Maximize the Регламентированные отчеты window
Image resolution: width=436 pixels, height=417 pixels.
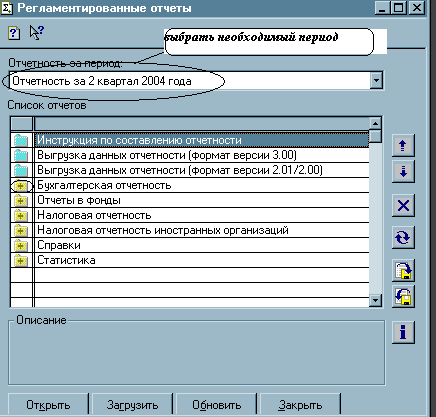(399, 8)
